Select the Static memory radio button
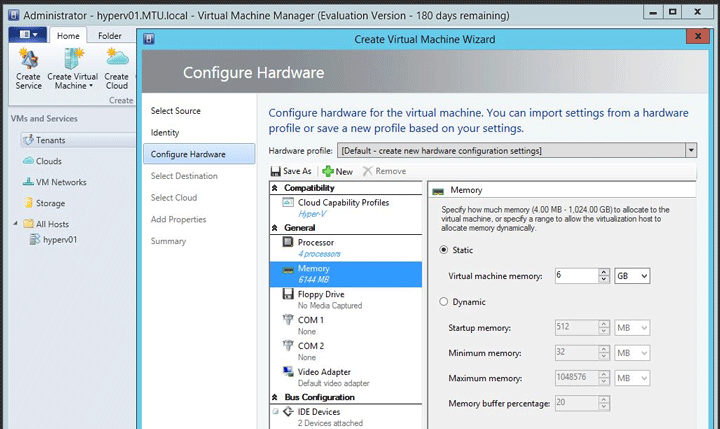The width and height of the screenshot is (720, 429). point(445,250)
